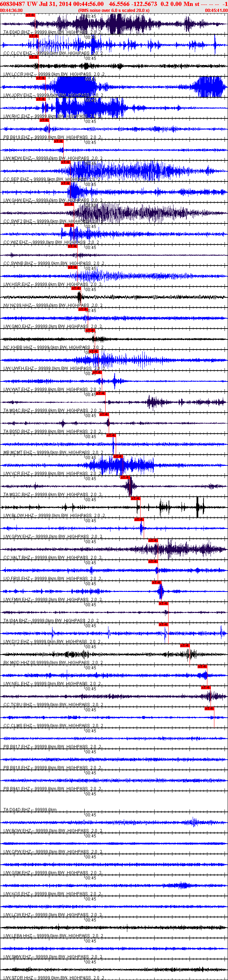Image resolution: width=228 pixels, height=980 pixels.
Task: Select the UW WAT EHZ station label
Action: point(52,389)
